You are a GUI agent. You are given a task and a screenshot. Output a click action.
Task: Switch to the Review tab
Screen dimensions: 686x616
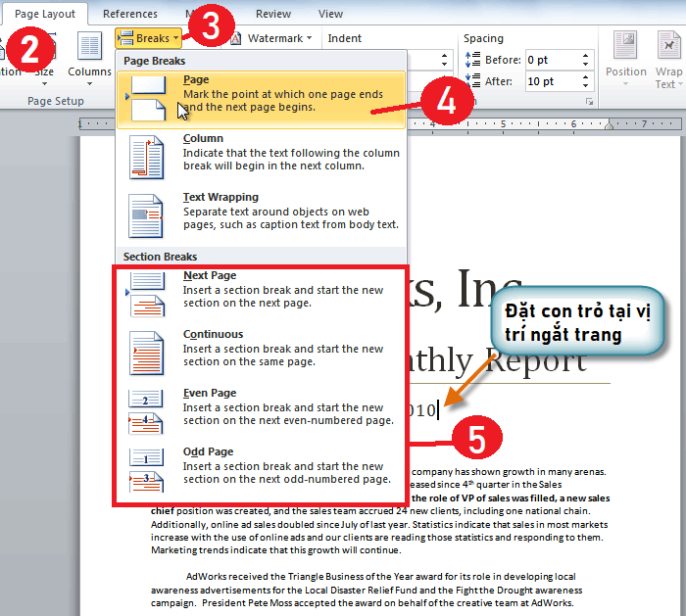click(x=273, y=14)
